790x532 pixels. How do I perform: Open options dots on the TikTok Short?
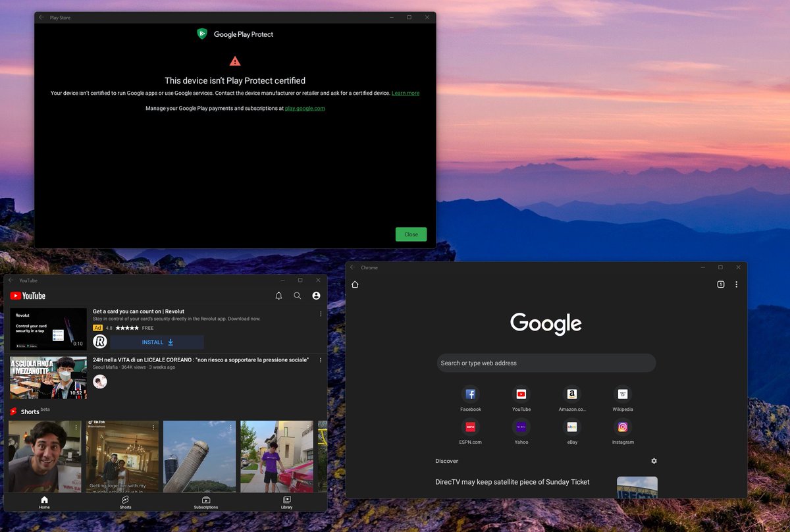tap(153, 428)
